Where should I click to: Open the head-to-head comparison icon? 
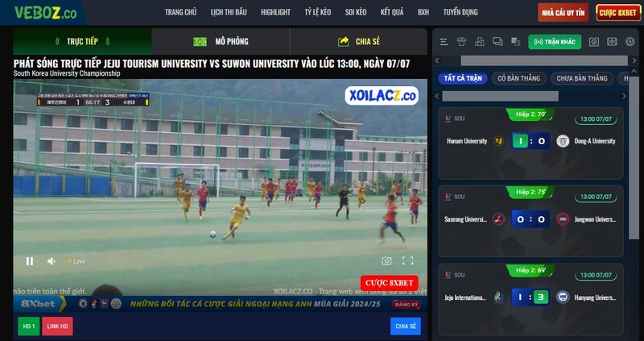tap(515, 42)
